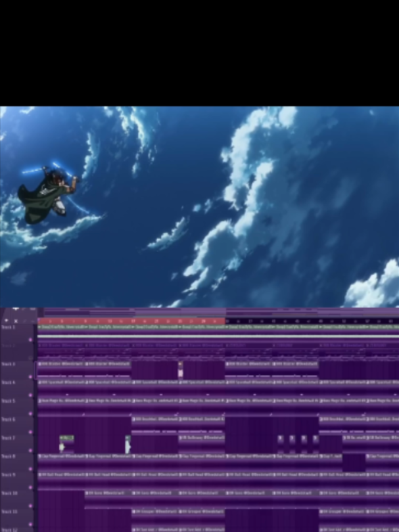399x532 pixels.
Task: Unmute greyed-out Track 2 using its dot
Action: click(30, 358)
